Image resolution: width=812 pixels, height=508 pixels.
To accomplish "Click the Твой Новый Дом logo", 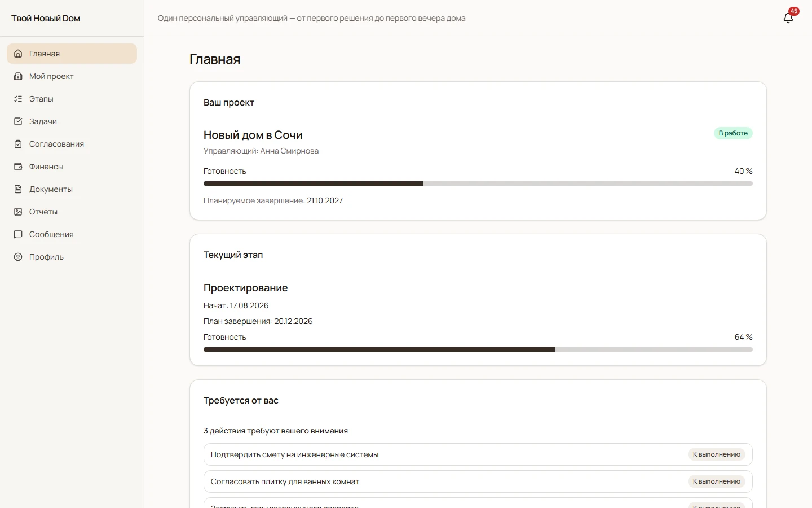I will [x=46, y=18].
